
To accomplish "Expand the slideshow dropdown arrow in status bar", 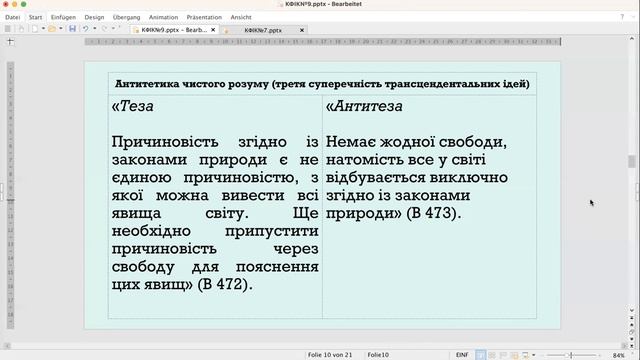I will pyautogui.click(x=533, y=355).
